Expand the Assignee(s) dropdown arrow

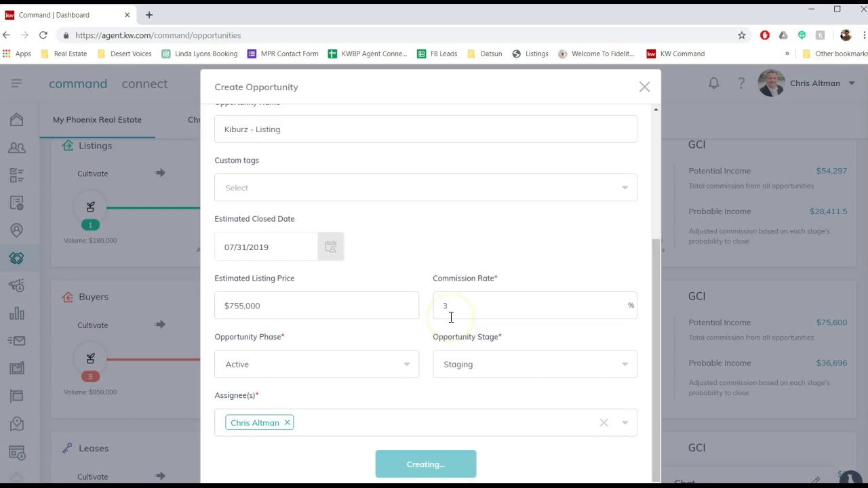[625, 423]
